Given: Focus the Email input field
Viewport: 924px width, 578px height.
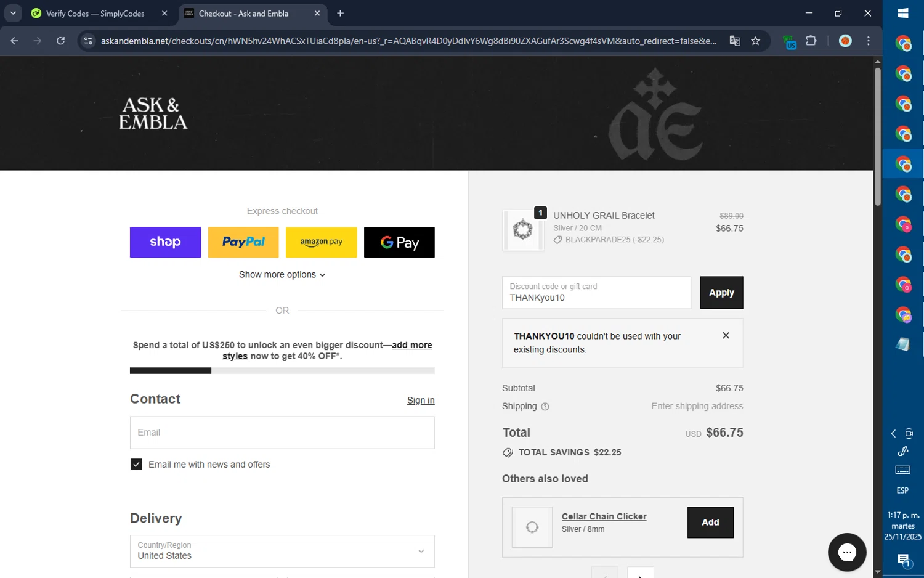Looking at the screenshot, I should [282, 433].
